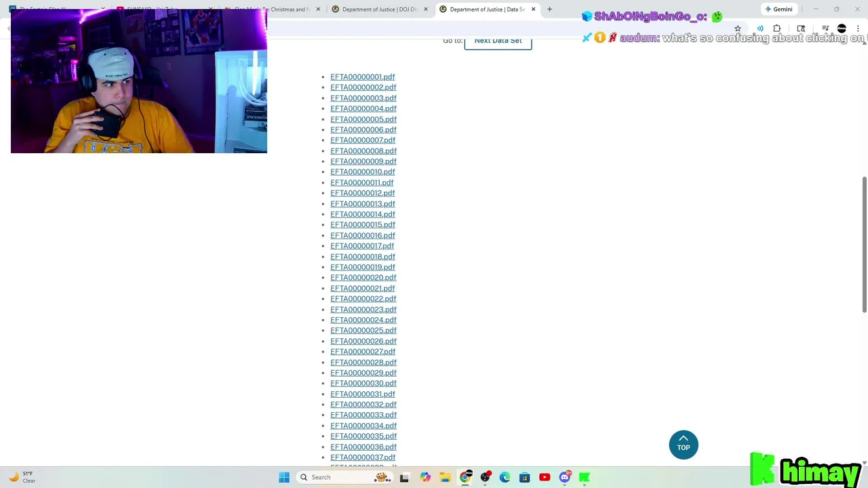868x488 pixels.
Task: Open the Kick app from the taskbar
Action: coord(585,477)
